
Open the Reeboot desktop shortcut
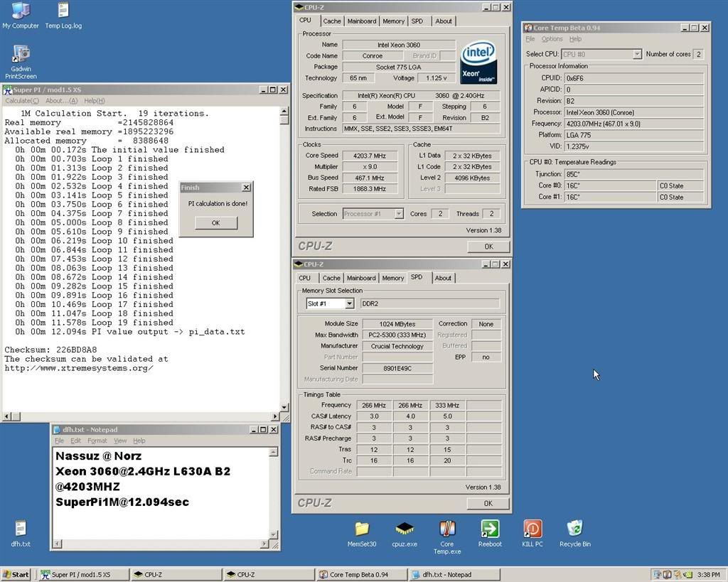point(490,529)
